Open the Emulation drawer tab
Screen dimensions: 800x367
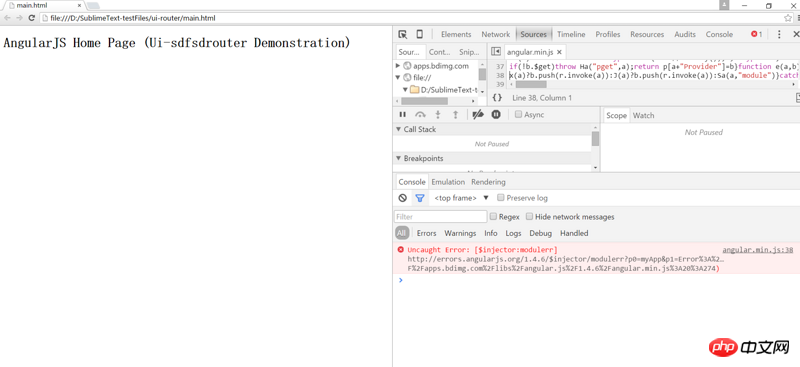(448, 182)
